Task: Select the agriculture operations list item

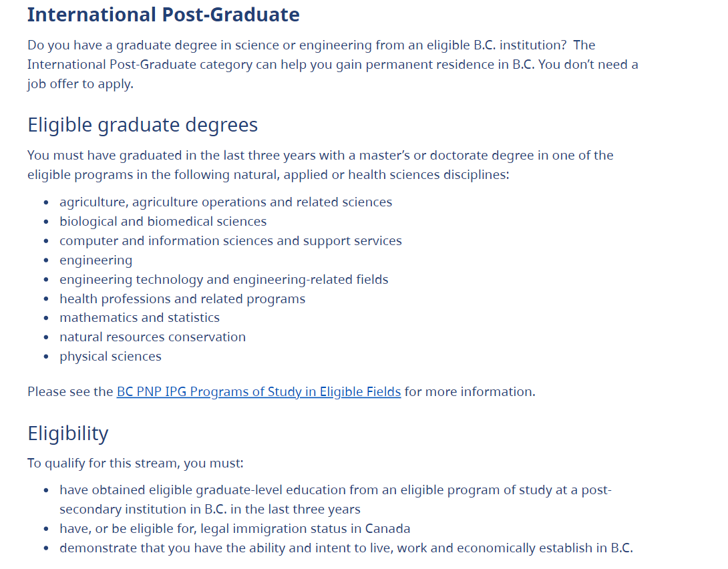Action: click(226, 202)
